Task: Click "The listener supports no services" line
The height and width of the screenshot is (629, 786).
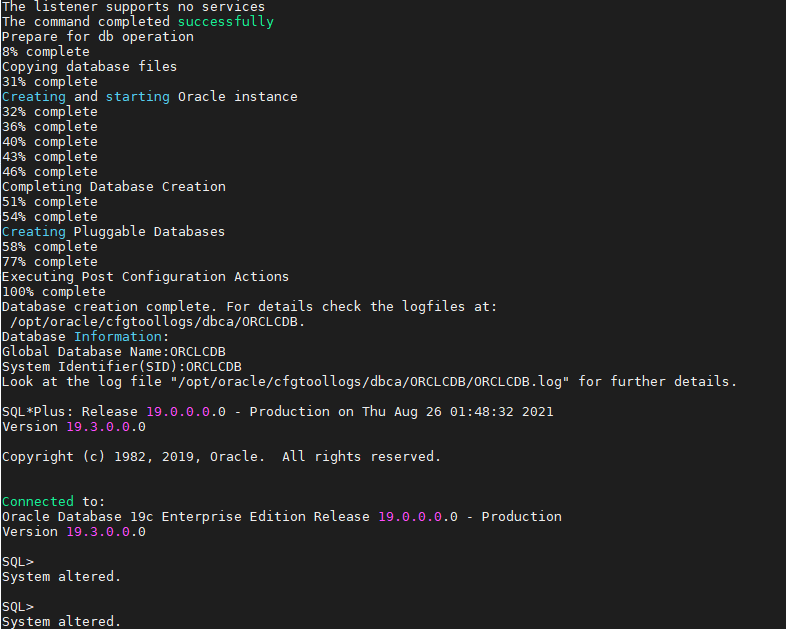Action: click(x=134, y=7)
